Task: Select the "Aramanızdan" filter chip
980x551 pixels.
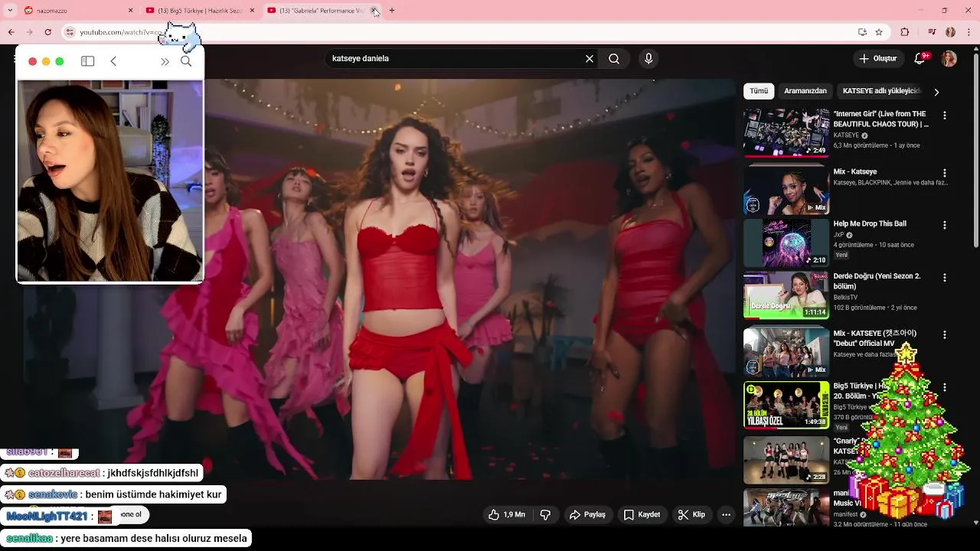Action: click(805, 91)
